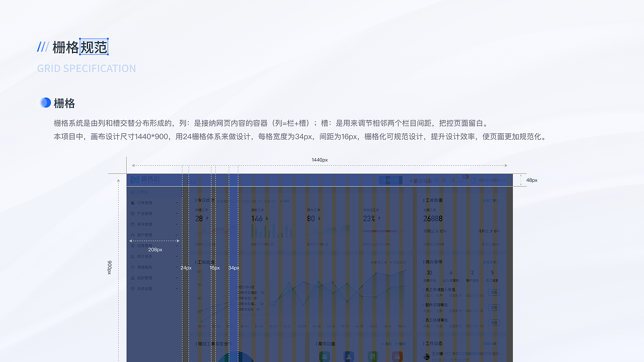Click the 工作台 sidebar icon

(132, 192)
